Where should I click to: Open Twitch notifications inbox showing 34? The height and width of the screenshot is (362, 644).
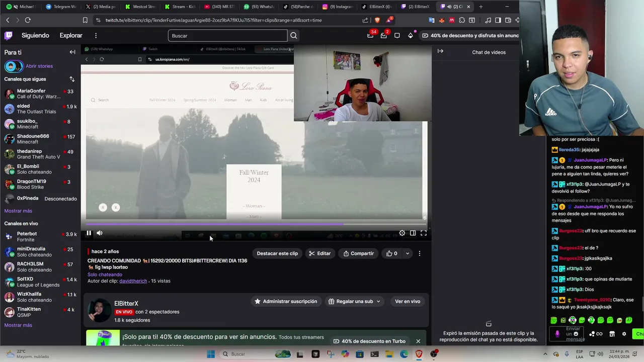(x=371, y=36)
